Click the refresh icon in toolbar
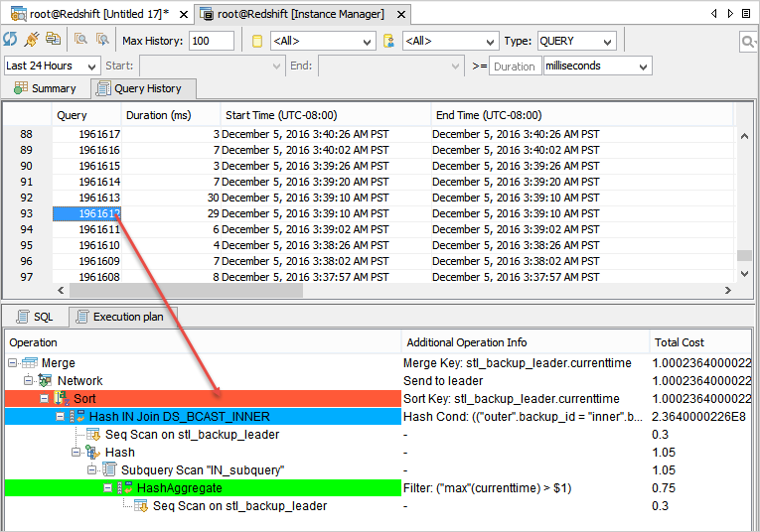This screenshot has height=532, width=760. [10, 40]
